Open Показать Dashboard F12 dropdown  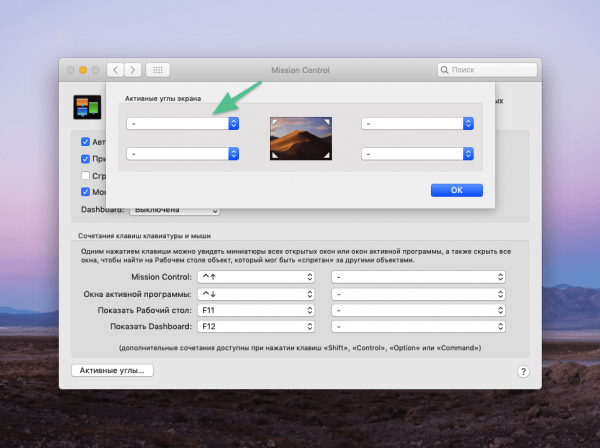point(256,326)
